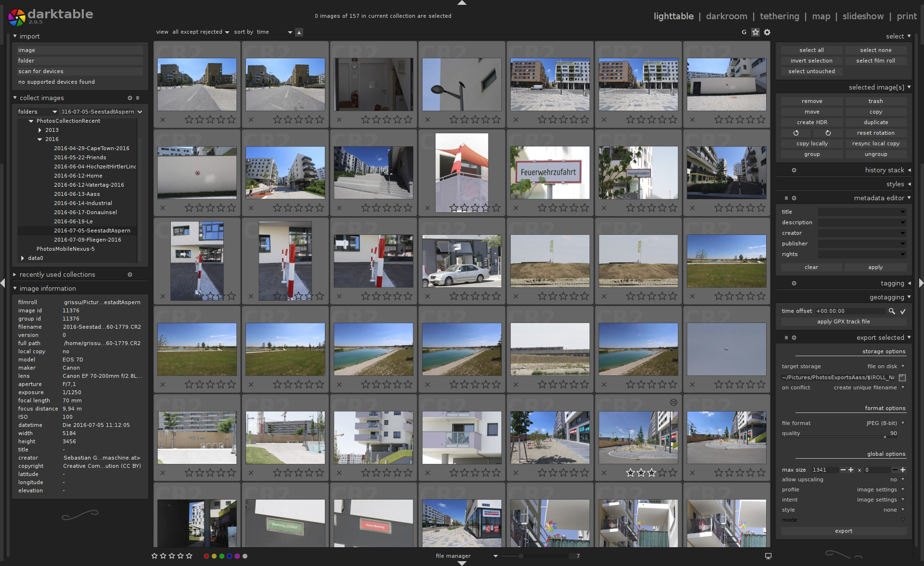
Task: Switch to lighttable view
Action: click(x=673, y=16)
